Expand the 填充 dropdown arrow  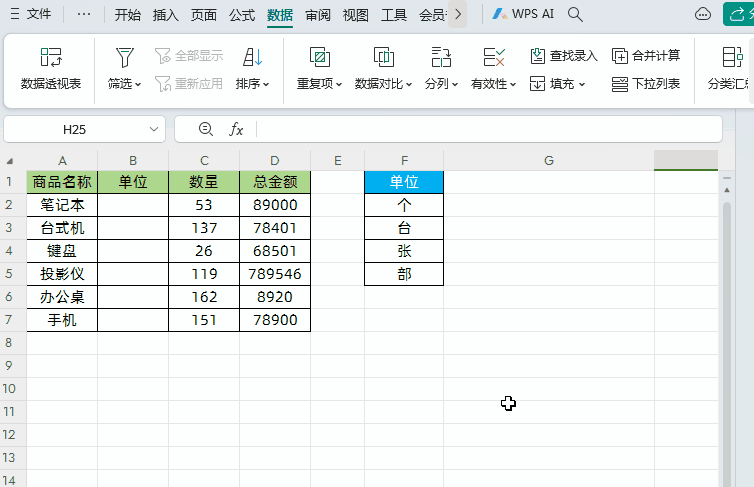coord(582,85)
